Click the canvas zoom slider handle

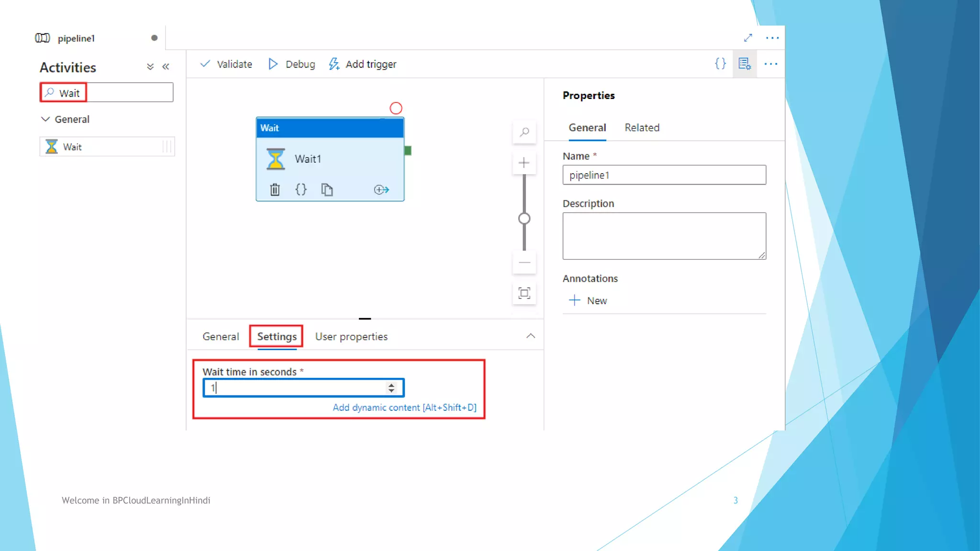pos(524,219)
